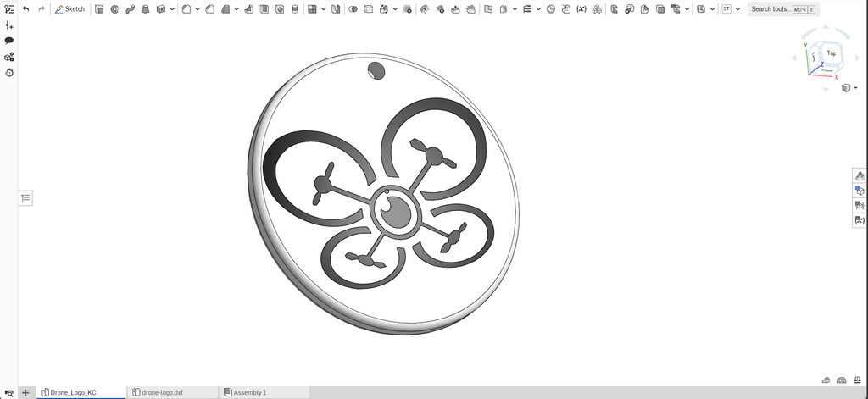
Task: Expand the Draft tool dropdown
Action: point(236,8)
